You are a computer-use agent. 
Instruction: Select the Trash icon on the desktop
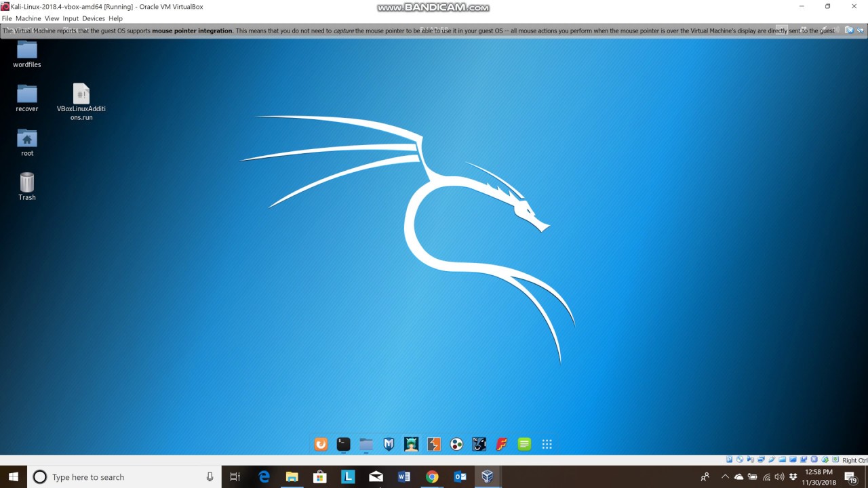coord(27,186)
